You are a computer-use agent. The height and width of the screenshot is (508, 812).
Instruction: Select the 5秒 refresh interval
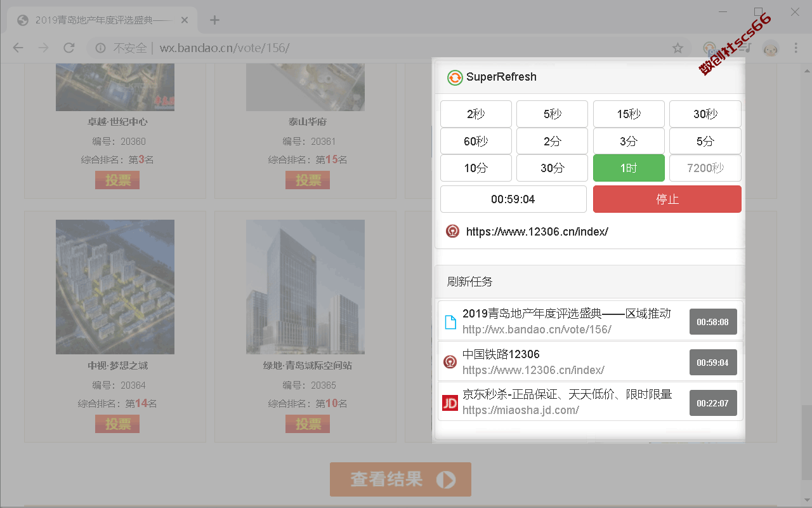pyautogui.click(x=552, y=114)
